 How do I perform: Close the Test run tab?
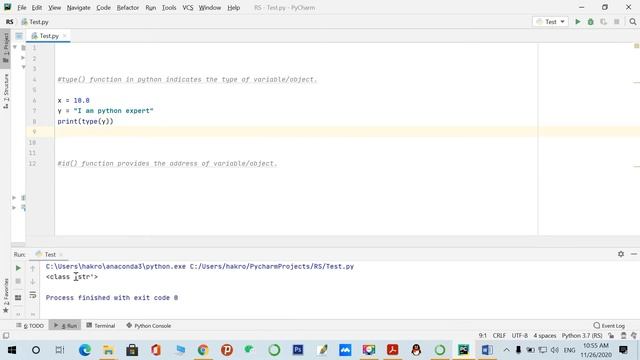tap(61, 254)
